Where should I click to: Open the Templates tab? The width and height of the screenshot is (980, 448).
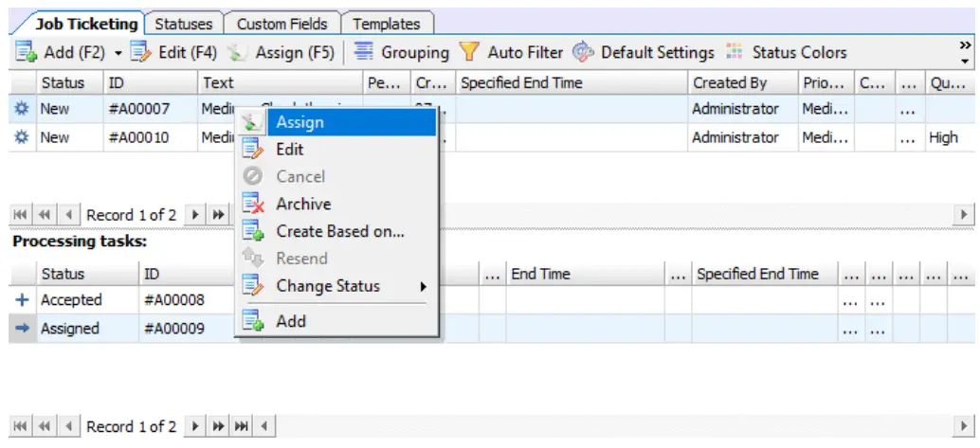387,25
